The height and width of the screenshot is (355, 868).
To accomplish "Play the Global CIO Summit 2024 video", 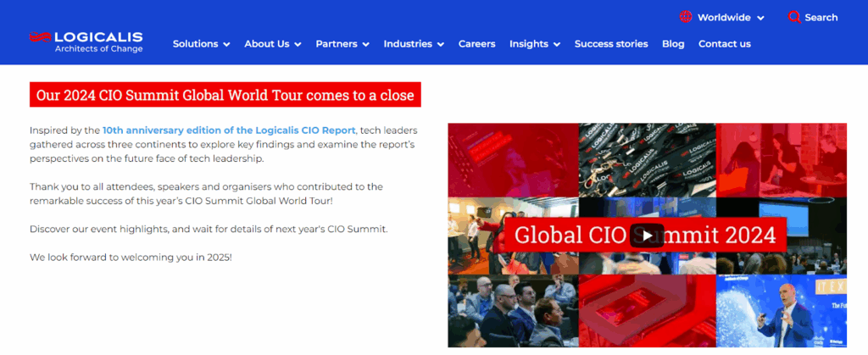I will (647, 236).
